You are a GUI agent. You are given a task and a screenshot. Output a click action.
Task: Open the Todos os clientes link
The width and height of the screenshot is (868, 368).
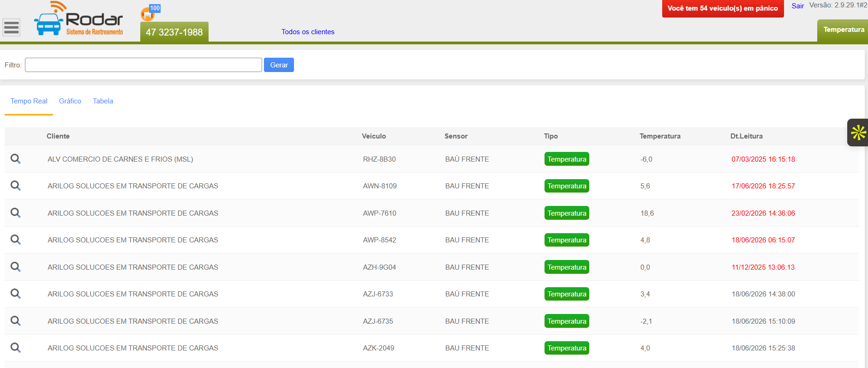tap(308, 32)
